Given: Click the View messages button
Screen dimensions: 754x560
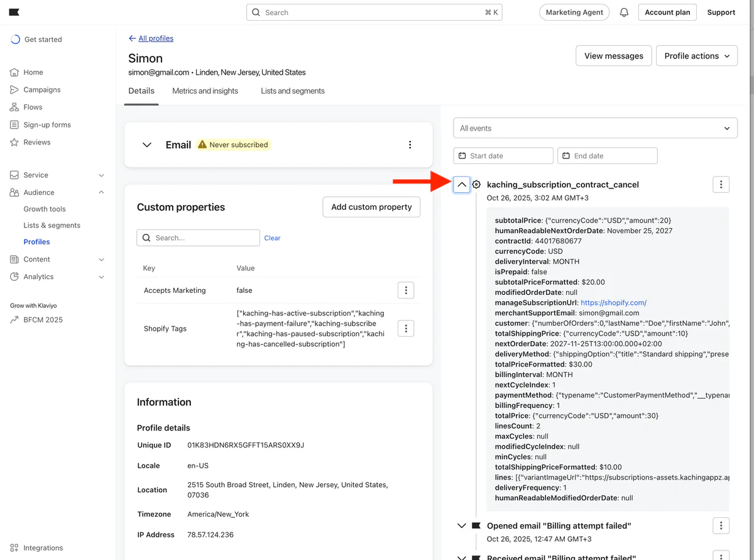Looking at the screenshot, I should click(x=613, y=56).
